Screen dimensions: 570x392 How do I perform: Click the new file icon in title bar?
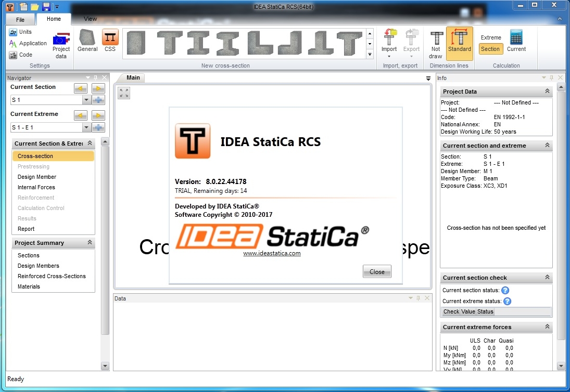tap(23, 7)
